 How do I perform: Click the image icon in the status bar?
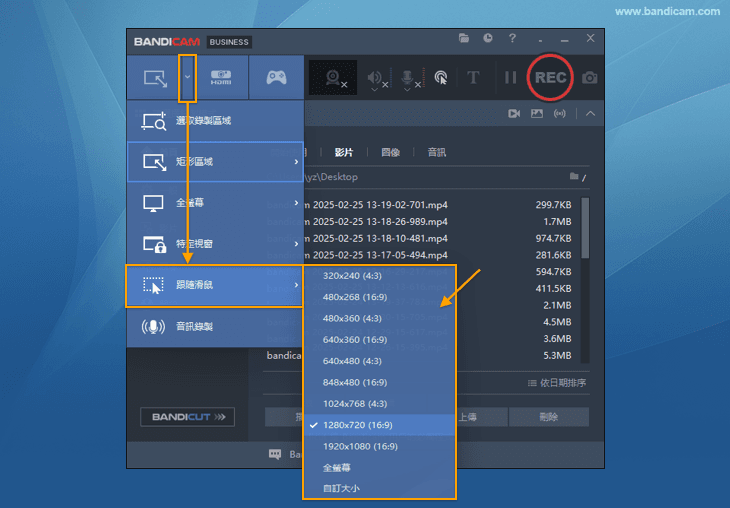[x=537, y=114]
